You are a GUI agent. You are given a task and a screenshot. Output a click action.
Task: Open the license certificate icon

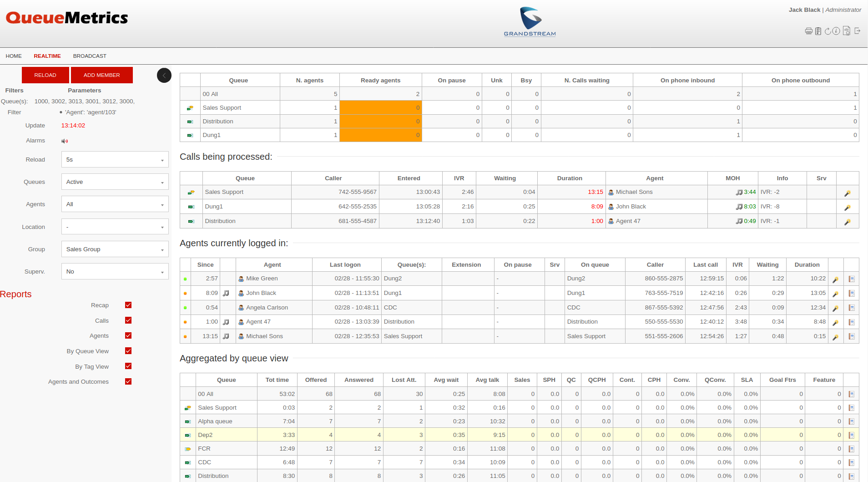[x=847, y=31]
